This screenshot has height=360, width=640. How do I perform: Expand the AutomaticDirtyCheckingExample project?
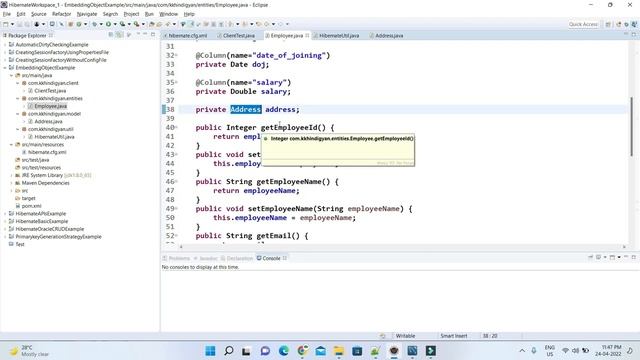pyautogui.click(x=5, y=44)
